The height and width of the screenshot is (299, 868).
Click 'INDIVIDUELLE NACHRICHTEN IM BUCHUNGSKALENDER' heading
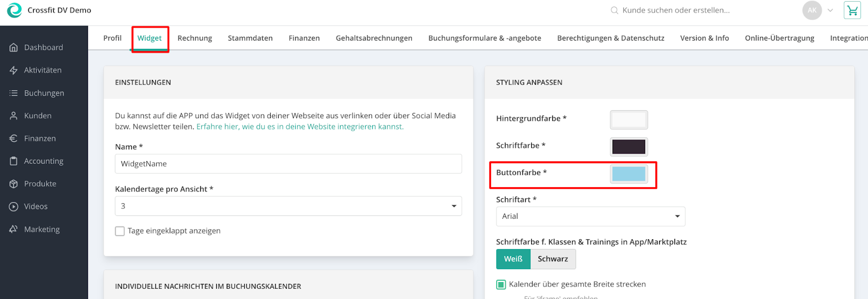click(208, 287)
